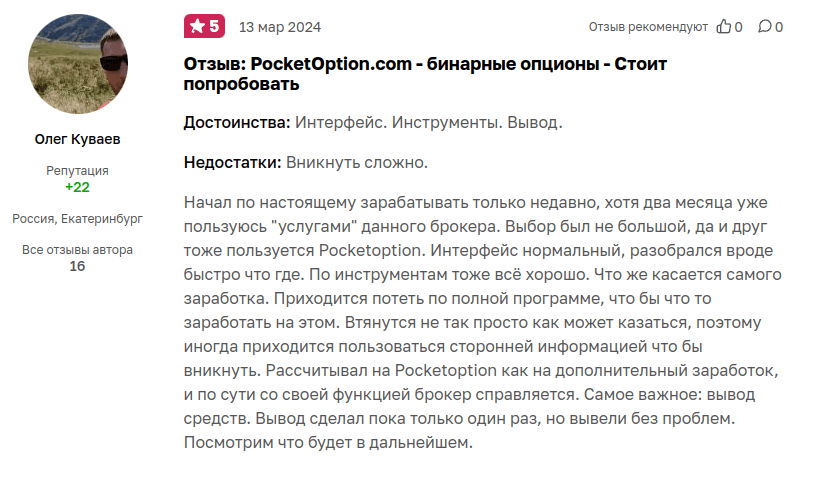The height and width of the screenshot is (488, 814).
Task: Open the Все отзывы автора link
Action: pyautogui.click(x=77, y=250)
